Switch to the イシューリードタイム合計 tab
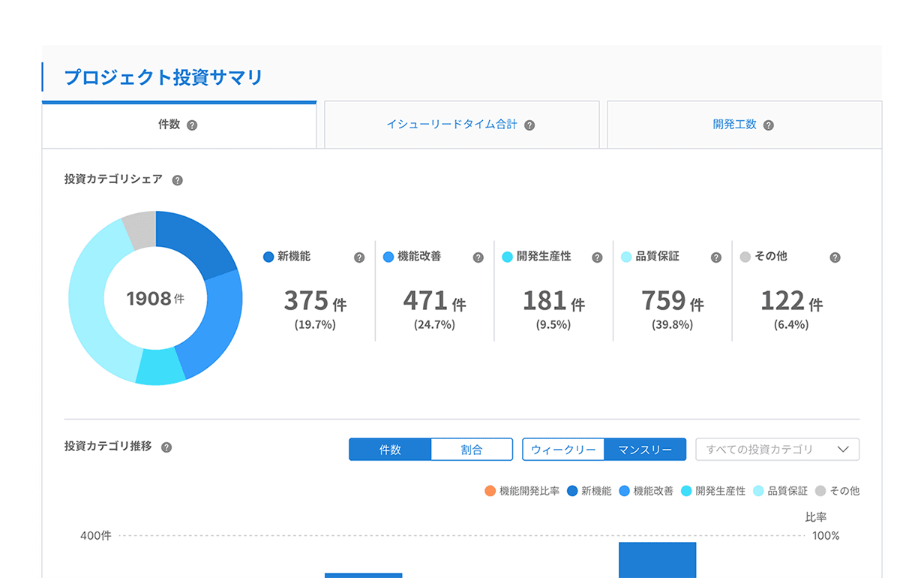The height and width of the screenshot is (578, 924). pos(462,125)
